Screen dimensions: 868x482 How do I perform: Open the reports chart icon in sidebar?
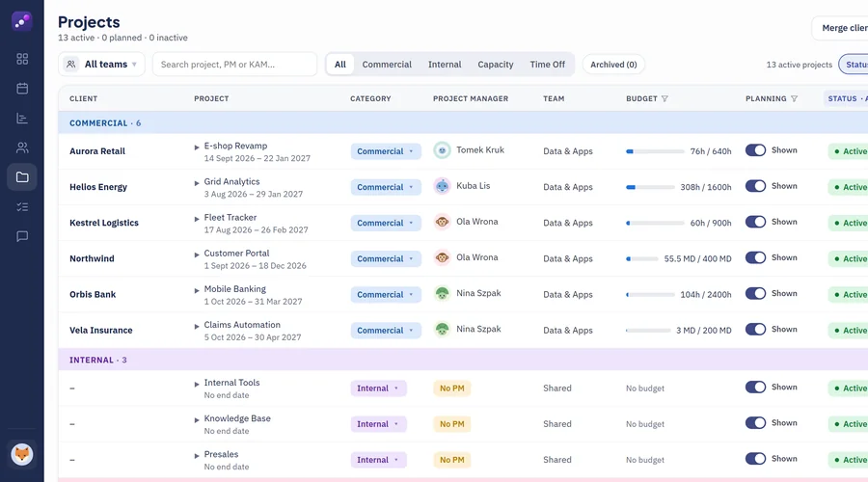tap(22, 118)
